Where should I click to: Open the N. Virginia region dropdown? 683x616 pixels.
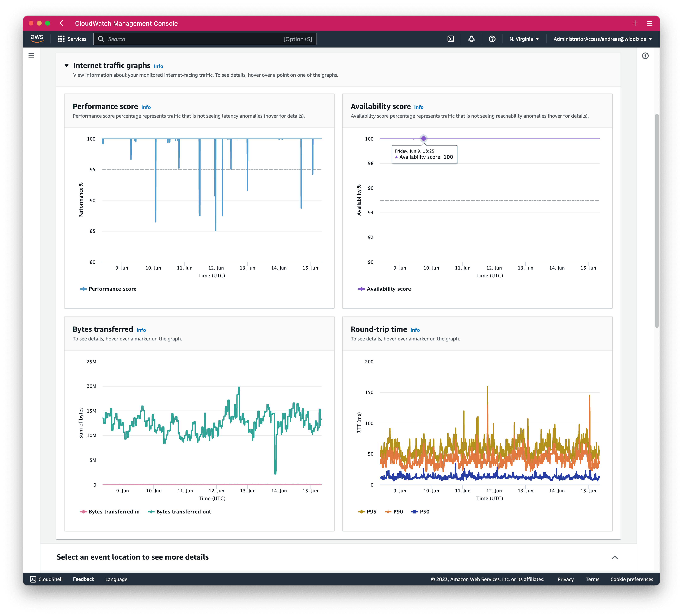tap(524, 39)
